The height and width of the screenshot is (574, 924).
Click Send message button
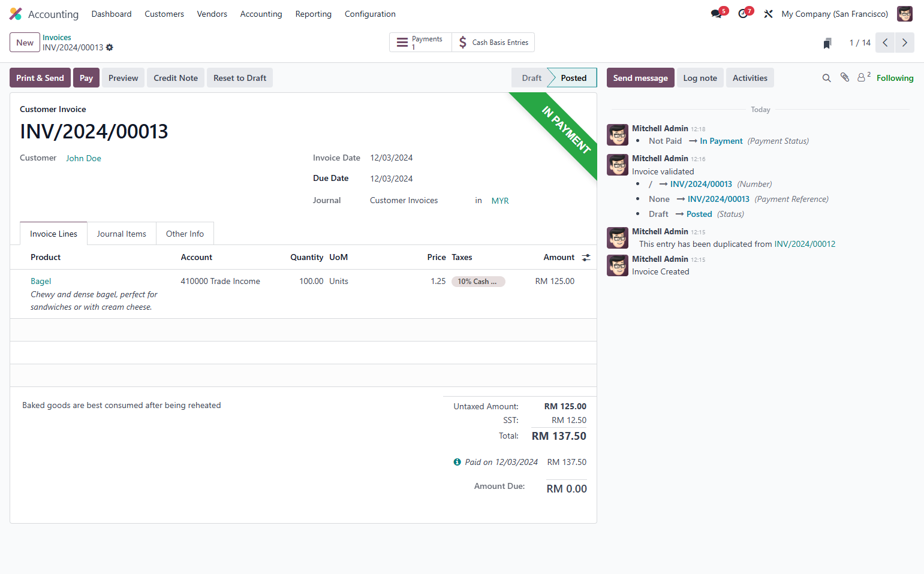[640, 78]
